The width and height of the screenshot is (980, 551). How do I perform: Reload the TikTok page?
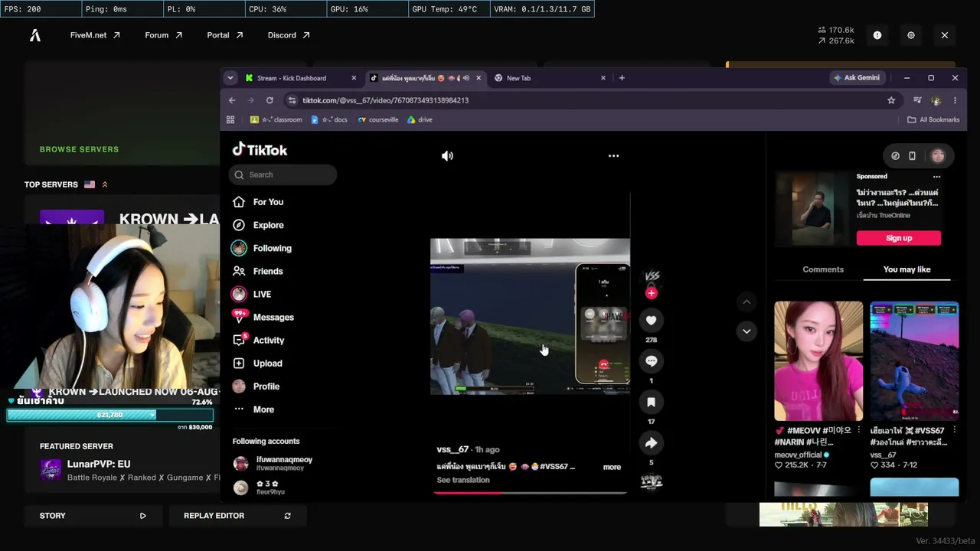269,100
